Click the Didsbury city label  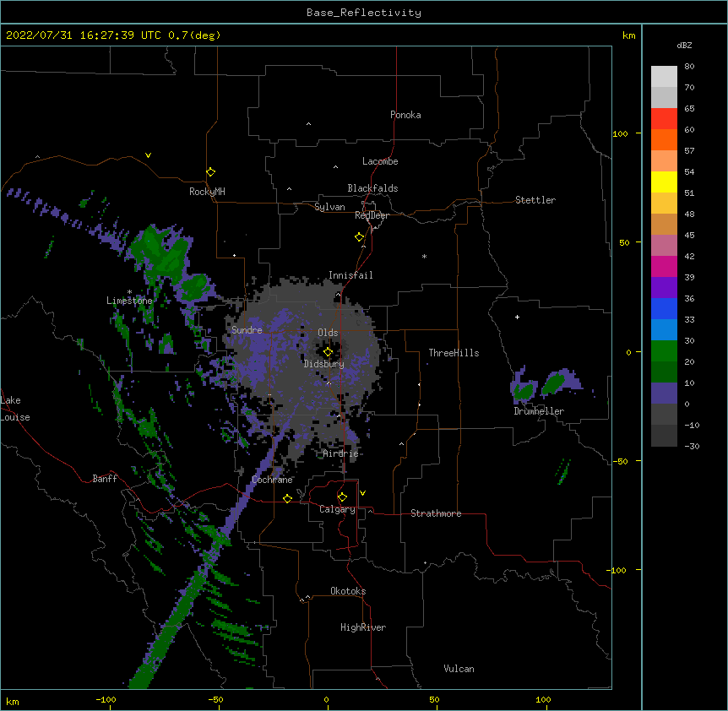point(324,364)
